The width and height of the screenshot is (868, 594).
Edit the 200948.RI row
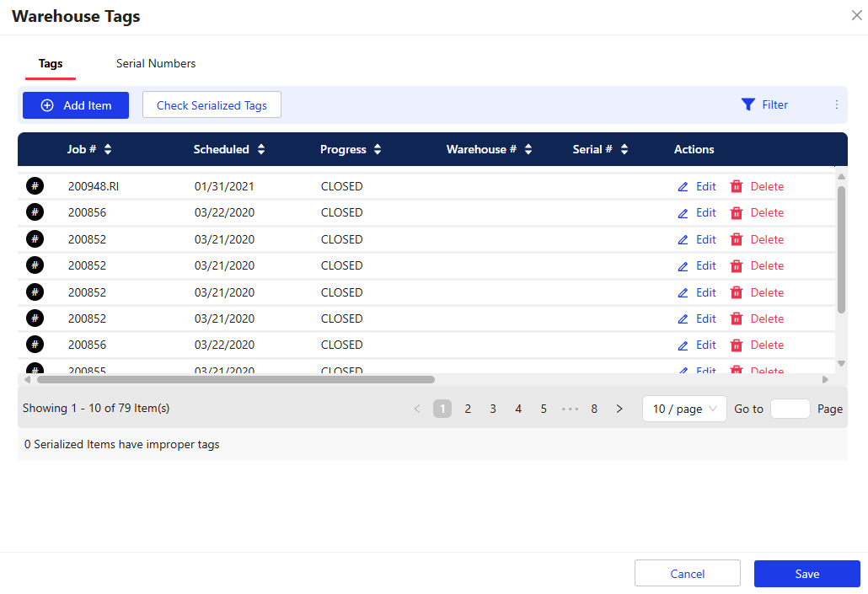[697, 186]
